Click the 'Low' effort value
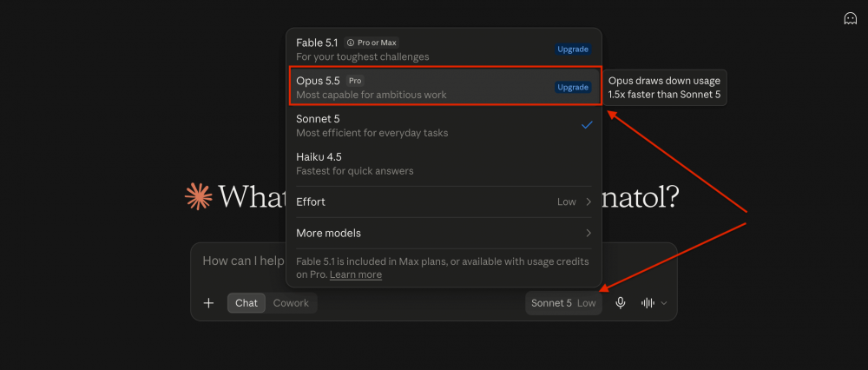The image size is (868, 370). (566, 202)
